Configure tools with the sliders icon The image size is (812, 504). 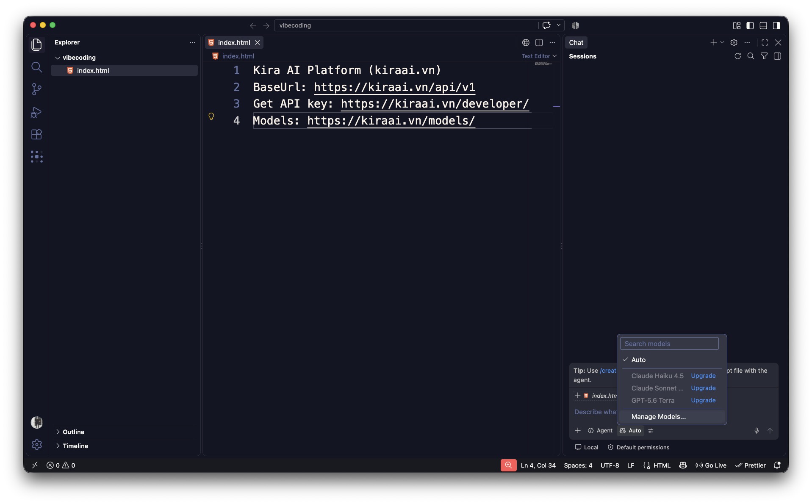[651, 431]
